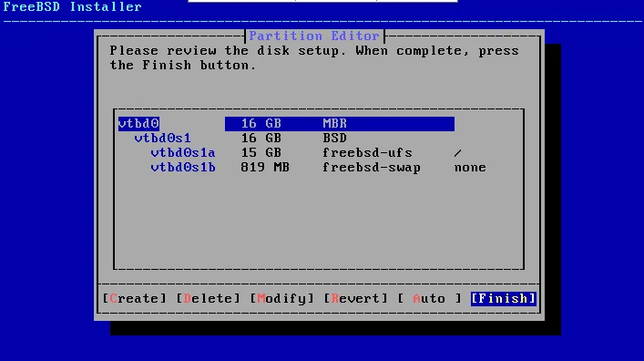Select the Auto partitioning button
Image resolution: width=644 pixels, height=361 pixels.
click(430, 298)
